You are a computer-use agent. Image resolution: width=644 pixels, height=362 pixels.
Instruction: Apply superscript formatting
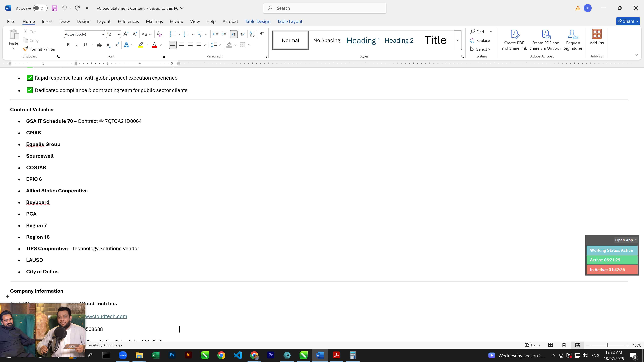click(117, 45)
